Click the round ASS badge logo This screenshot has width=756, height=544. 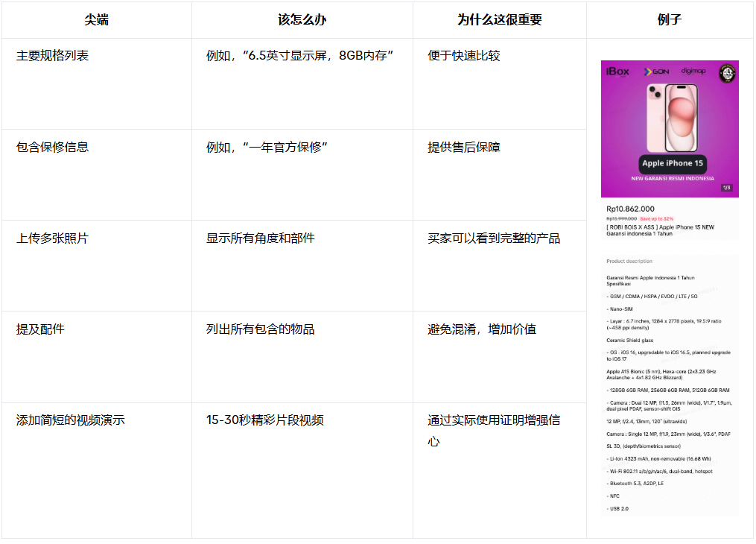click(x=726, y=73)
